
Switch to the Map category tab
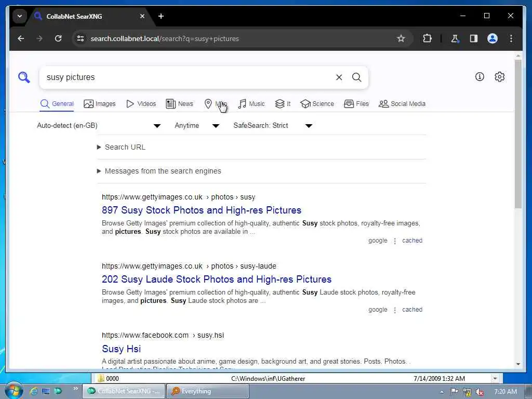pos(216,104)
